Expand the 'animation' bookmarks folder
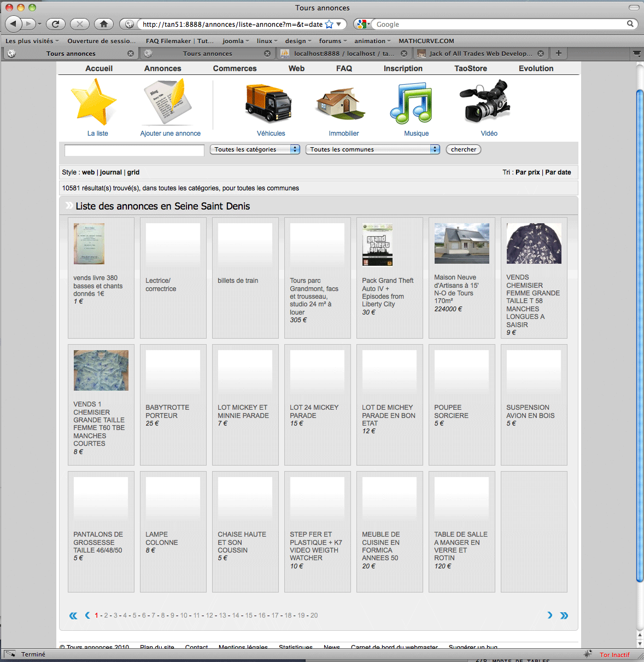 pos(373,41)
